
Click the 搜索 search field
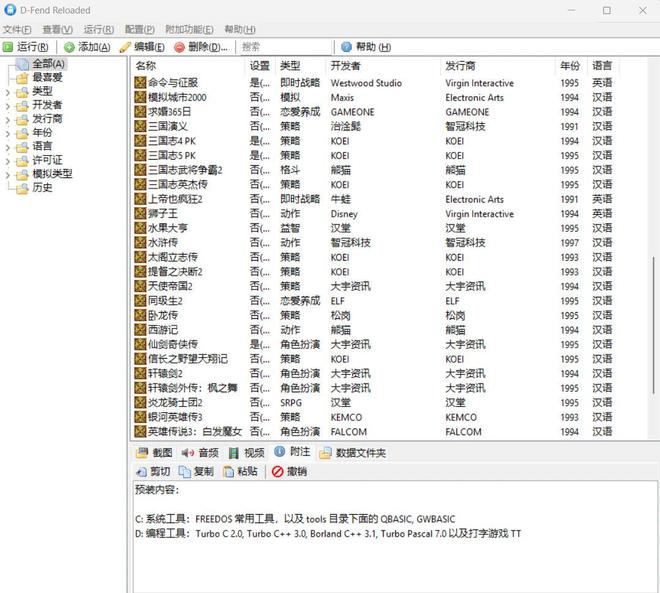coord(285,47)
